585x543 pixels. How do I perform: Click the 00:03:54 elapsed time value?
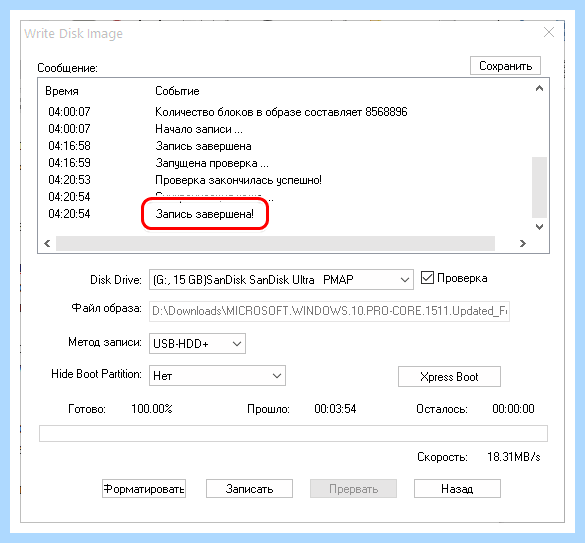(x=335, y=409)
